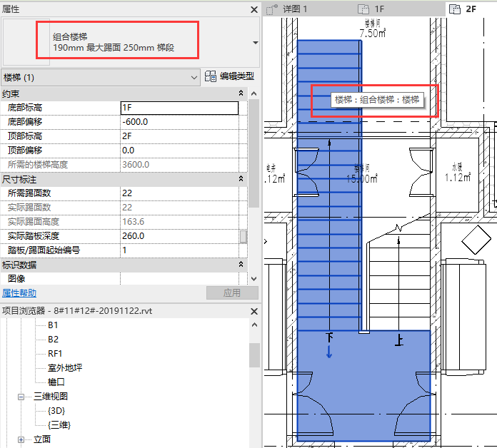Open the 属性帮助 properties help link
Screen dimensions: 497x448
[x=19, y=293]
